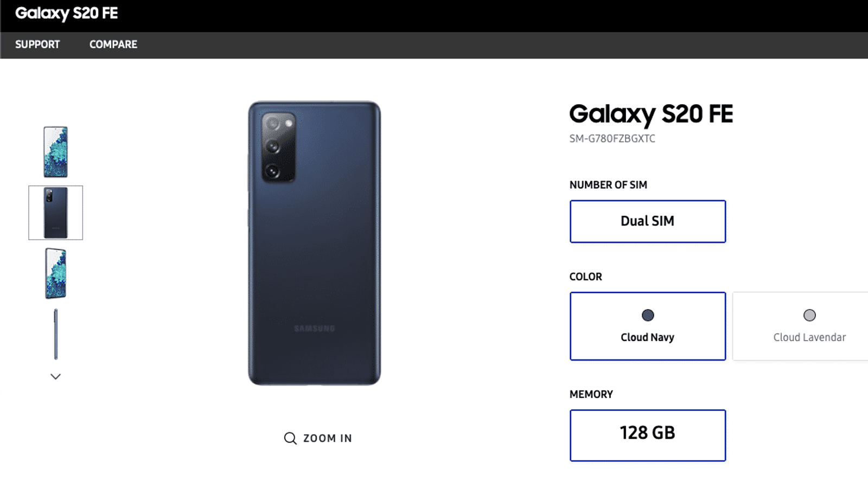Choose the Dual SIM option
Image resolution: width=868 pixels, height=488 pixels.
click(647, 221)
